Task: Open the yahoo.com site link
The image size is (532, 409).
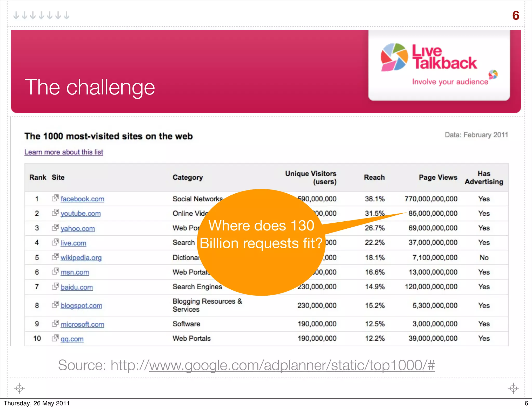Action: click(78, 229)
